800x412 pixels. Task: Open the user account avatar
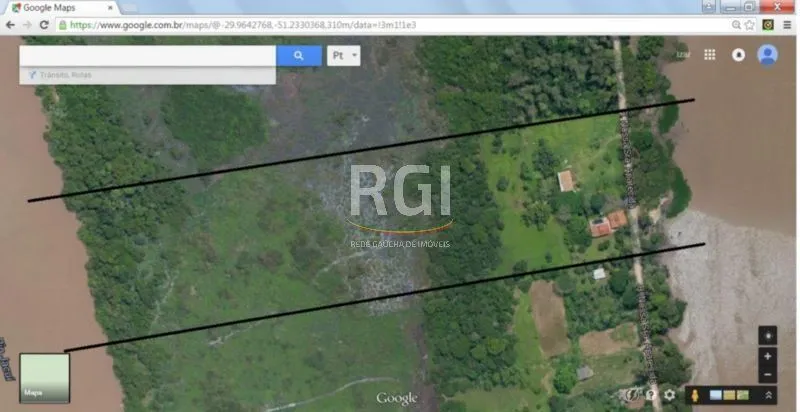point(767,55)
